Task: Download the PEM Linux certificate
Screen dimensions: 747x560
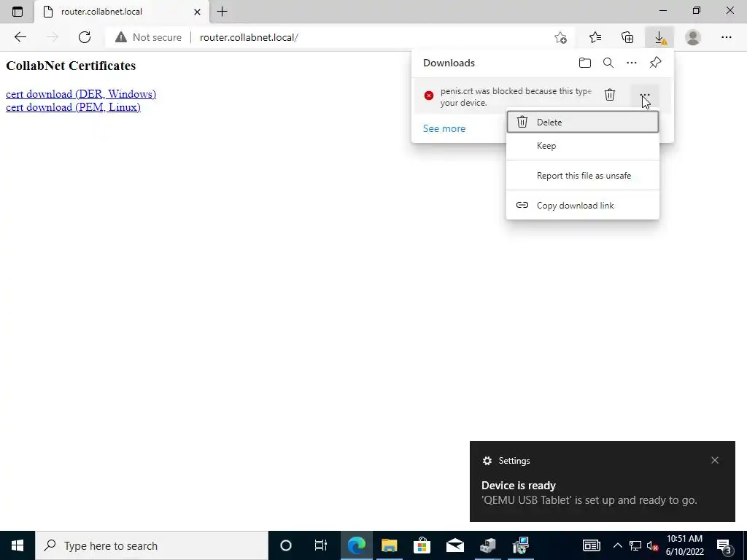Action: [73, 107]
